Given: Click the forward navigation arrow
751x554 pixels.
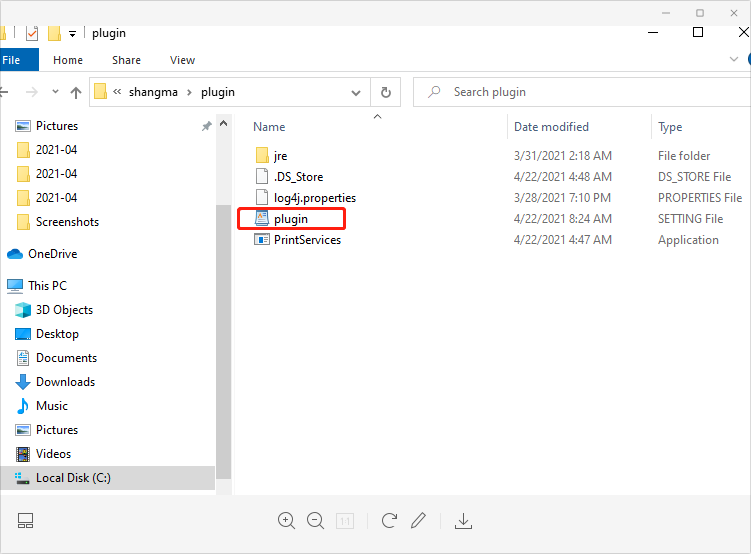Looking at the screenshot, I should click(x=32, y=92).
